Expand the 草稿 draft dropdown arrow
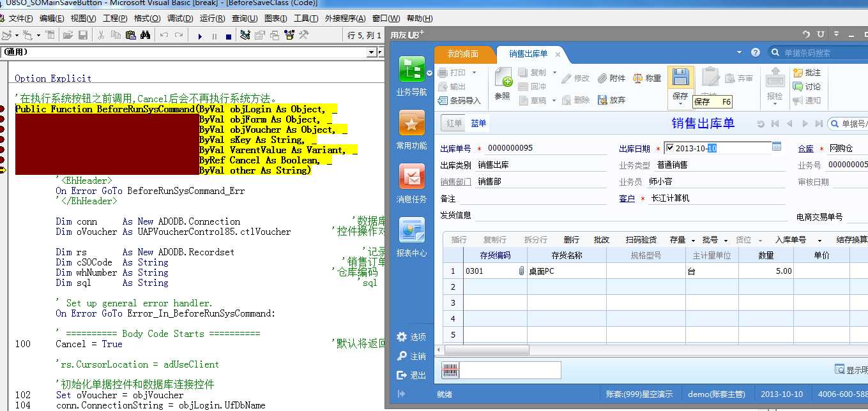The height and width of the screenshot is (411, 868). click(x=554, y=100)
